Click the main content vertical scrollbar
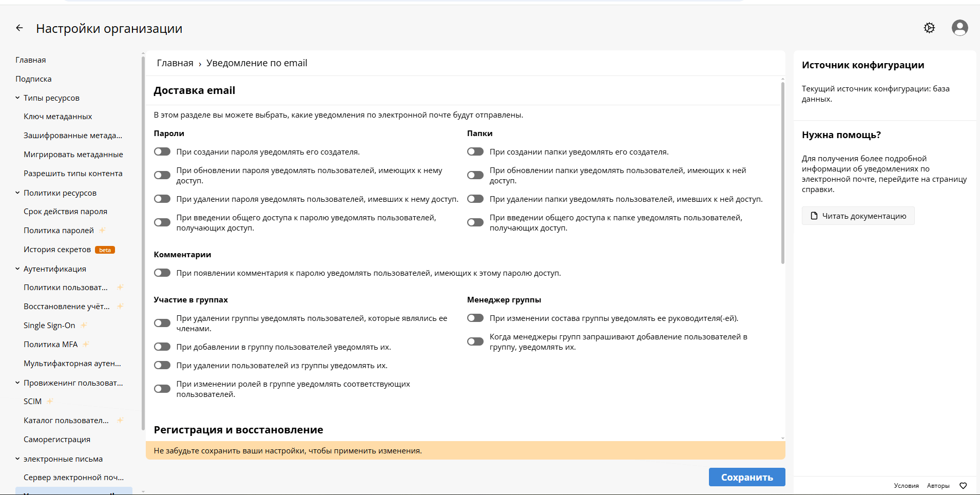 pos(783,173)
